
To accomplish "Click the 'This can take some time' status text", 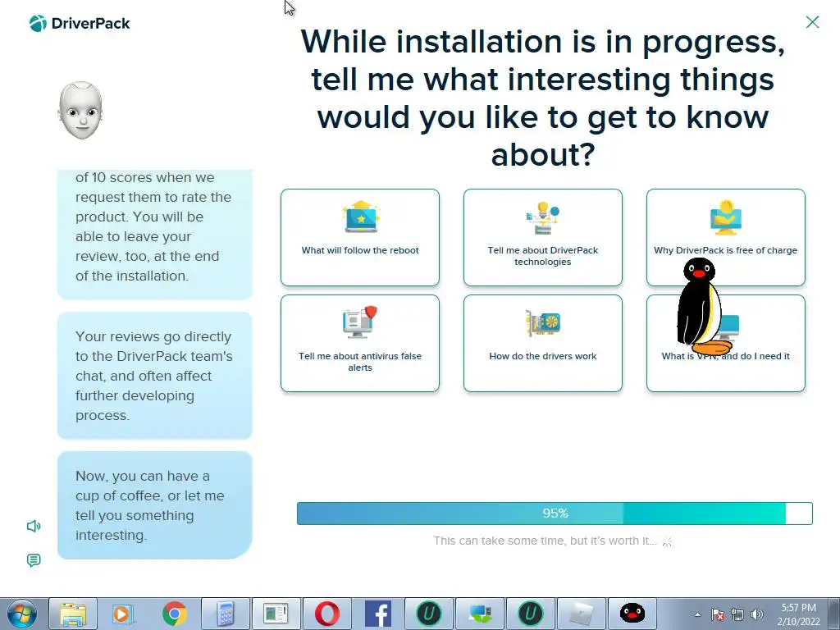I will click(545, 541).
